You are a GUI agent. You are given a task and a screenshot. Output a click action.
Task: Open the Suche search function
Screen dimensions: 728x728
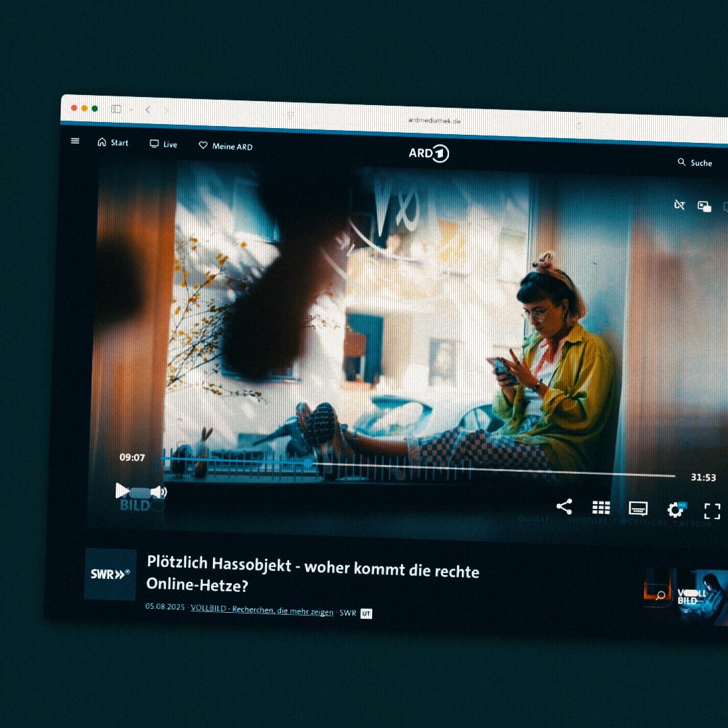696,162
